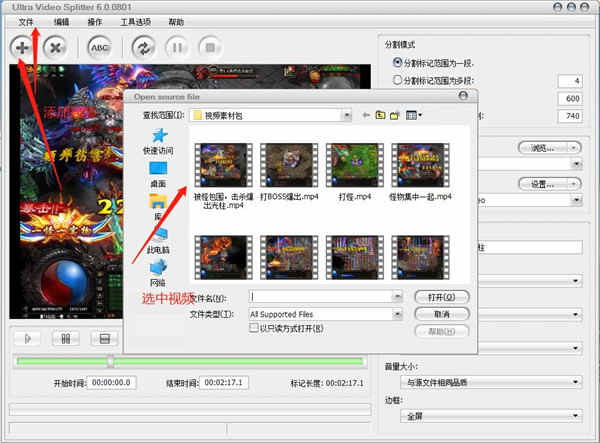600x443 pixels.
Task: Select 桌面 in dialog sidebar
Action: [158, 175]
